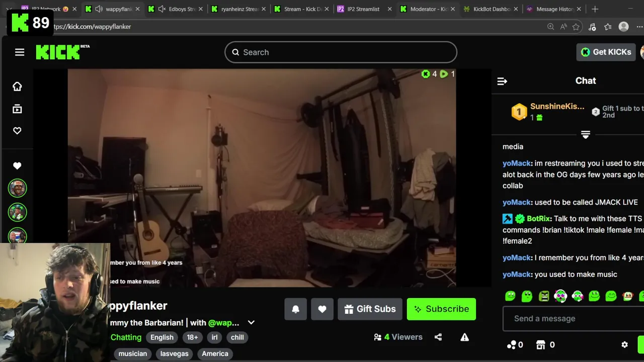
Task: Insert the headphones wide-eyed green emote
Action: tap(560, 296)
